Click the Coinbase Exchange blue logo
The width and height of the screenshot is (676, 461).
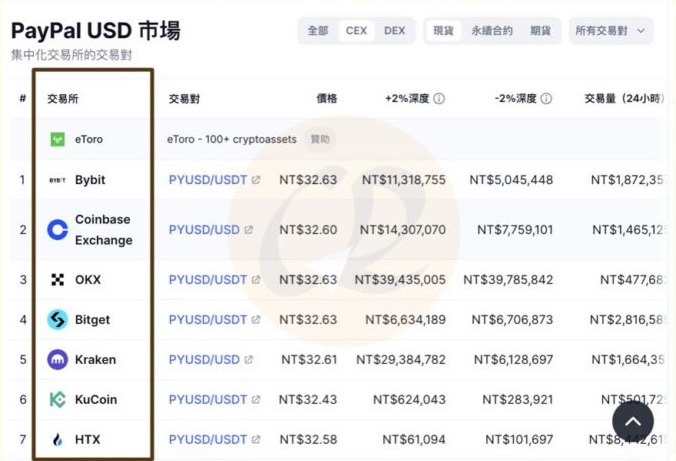57,229
